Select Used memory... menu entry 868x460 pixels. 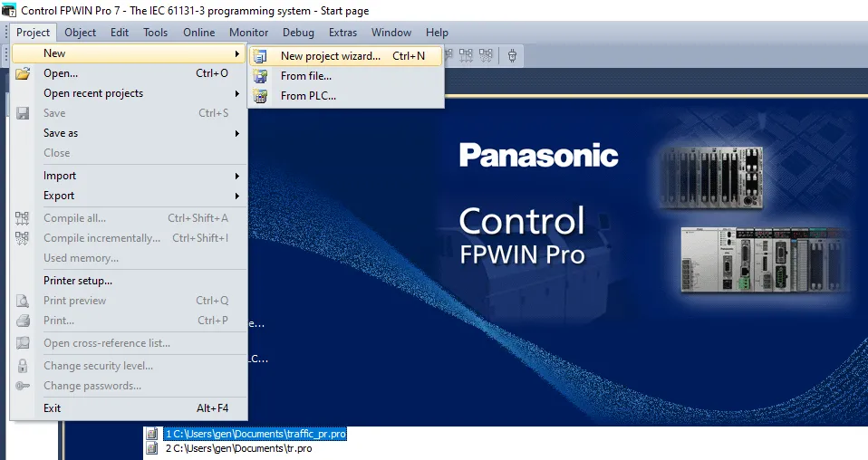click(x=129, y=258)
